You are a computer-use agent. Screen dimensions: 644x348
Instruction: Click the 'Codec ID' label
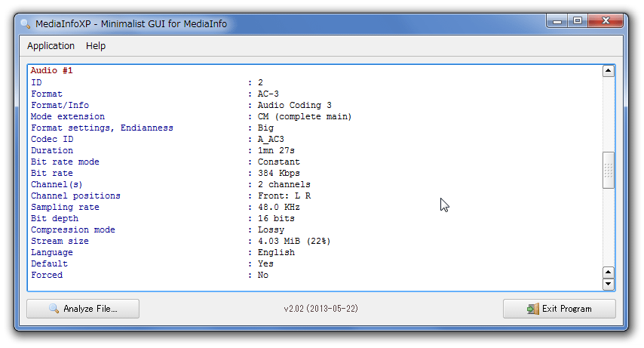[x=52, y=139]
